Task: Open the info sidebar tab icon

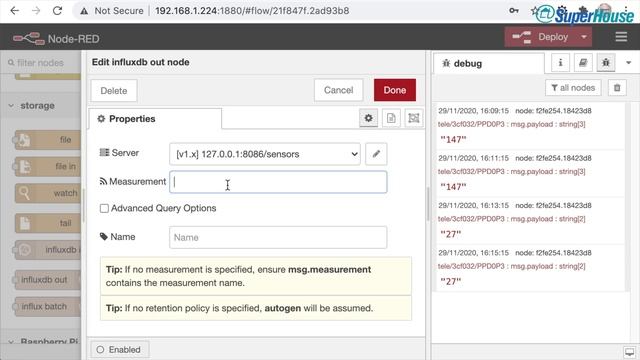Action: pos(560,63)
